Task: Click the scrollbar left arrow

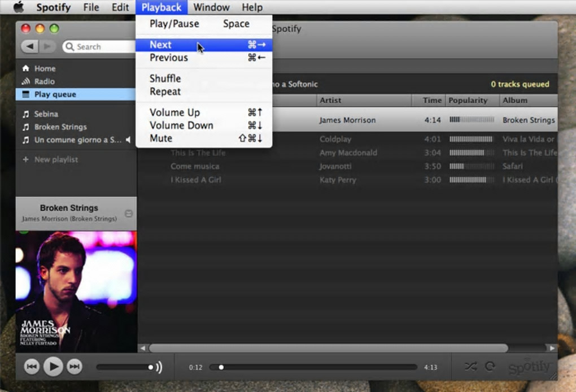Action: [143, 347]
